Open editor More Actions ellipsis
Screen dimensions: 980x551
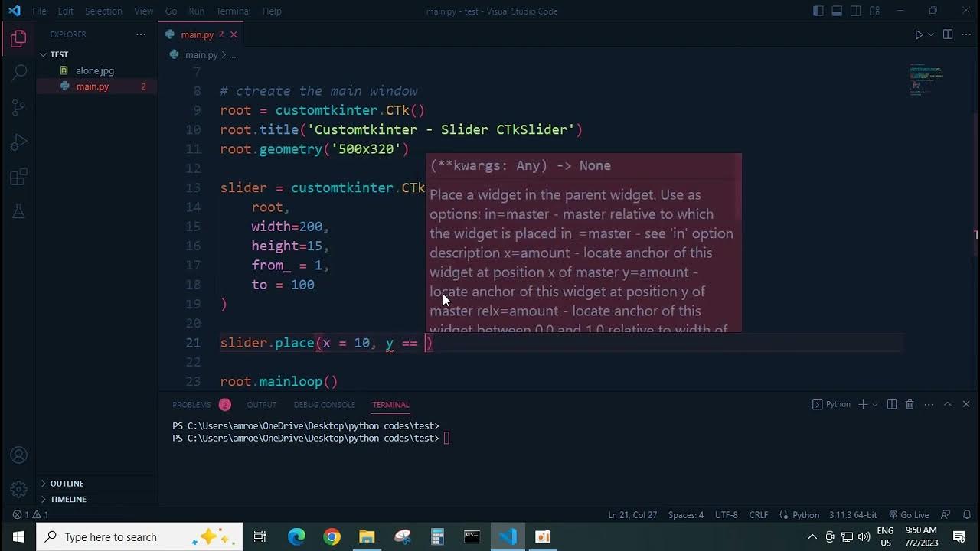(965, 34)
